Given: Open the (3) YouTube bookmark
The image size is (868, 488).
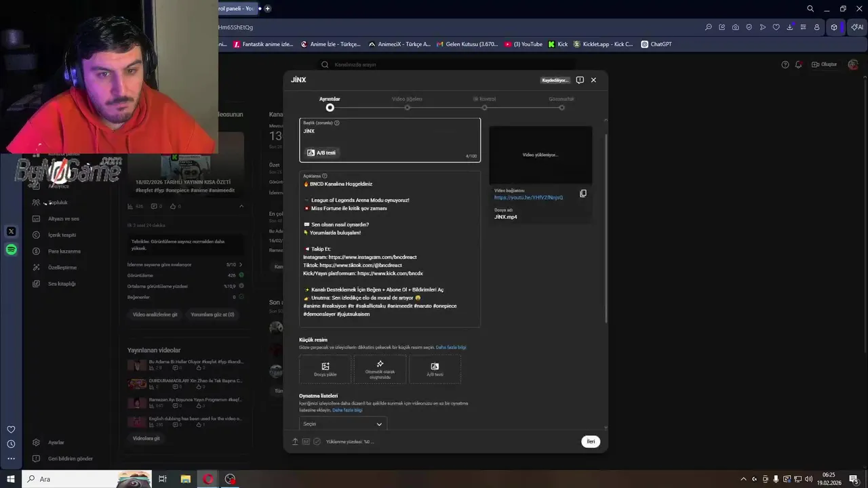Looking at the screenshot, I should point(524,44).
